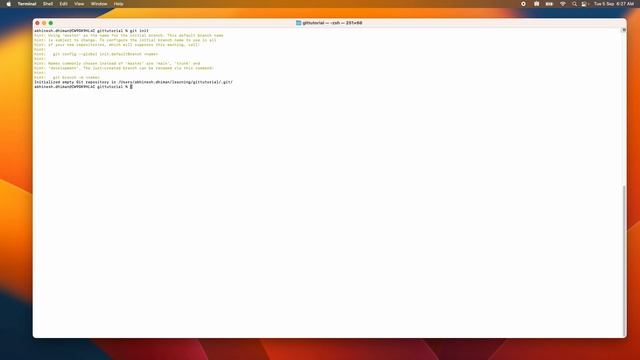Click 'Initialized empty Git repository' output line

(133, 82)
